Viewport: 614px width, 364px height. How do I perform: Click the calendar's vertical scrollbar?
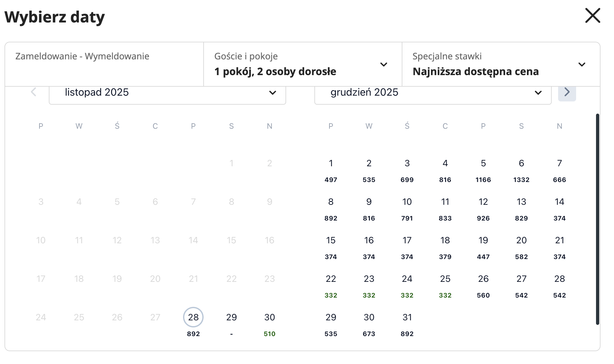tap(597, 219)
